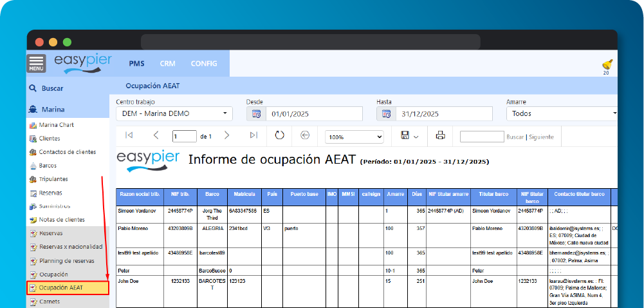The height and width of the screenshot is (308, 644).
Task: Open Contactos de clientes
Action: tap(68, 151)
